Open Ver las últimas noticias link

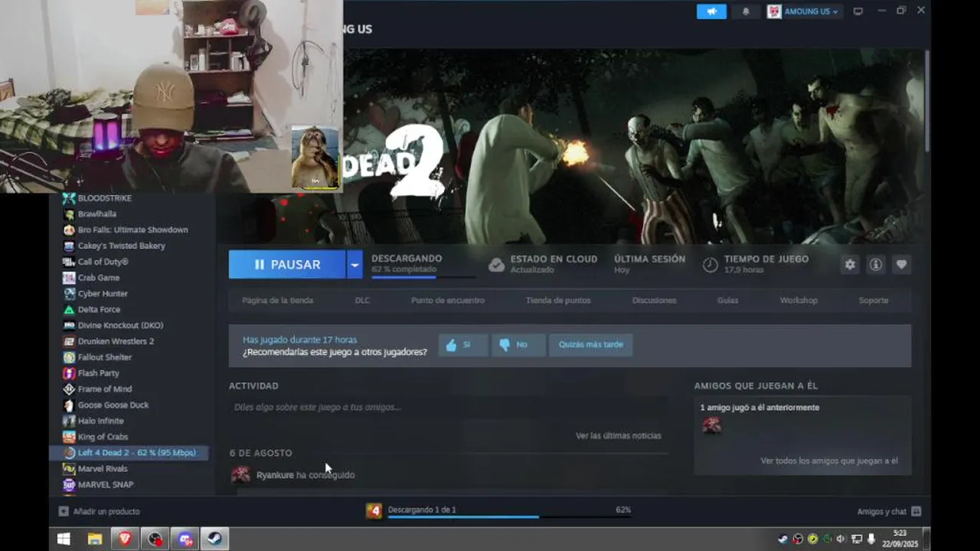tap(619, 435)
